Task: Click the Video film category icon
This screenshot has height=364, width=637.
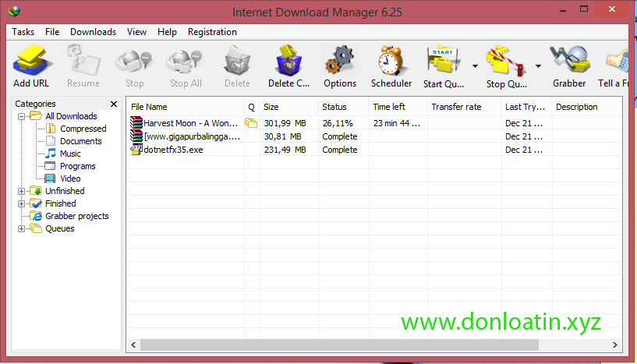Action: point(50,178)
